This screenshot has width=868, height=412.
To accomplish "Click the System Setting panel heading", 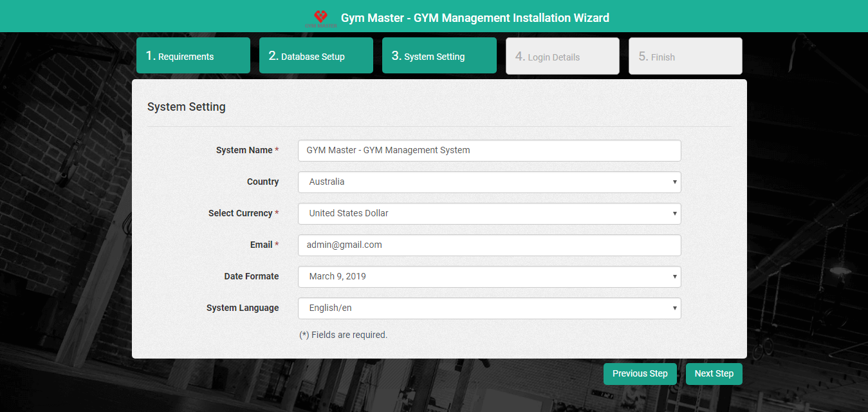I will tap(187, 107).
